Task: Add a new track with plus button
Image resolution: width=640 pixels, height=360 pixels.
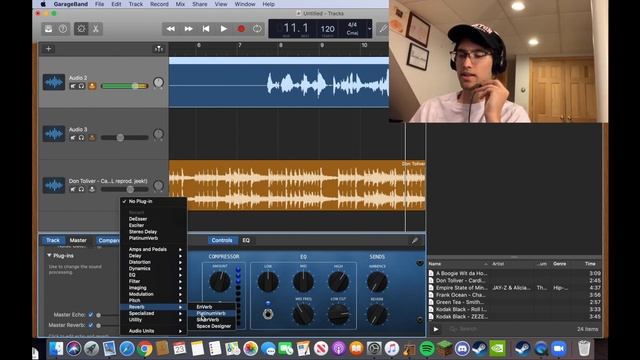Action: tap(48, 49)
